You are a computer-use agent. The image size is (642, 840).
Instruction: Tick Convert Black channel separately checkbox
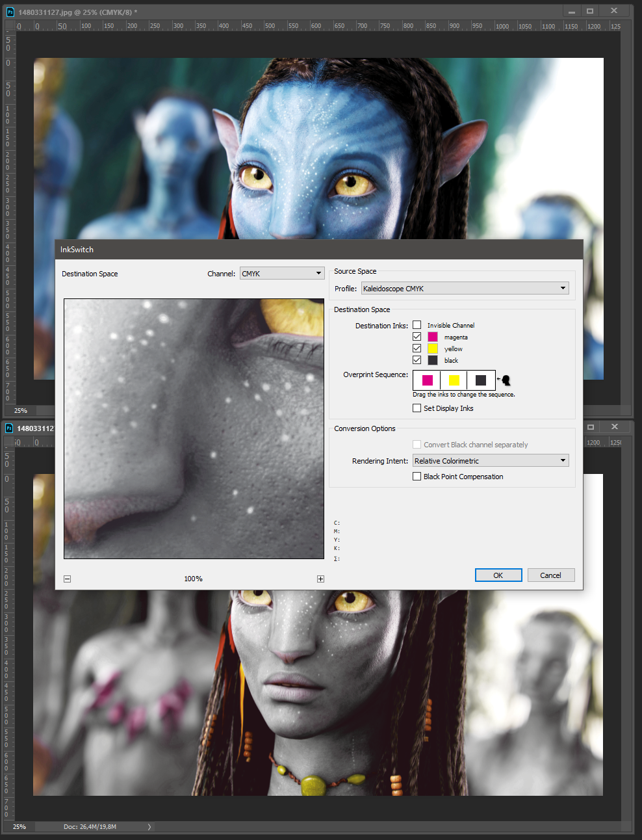click(x=417, y=445)
